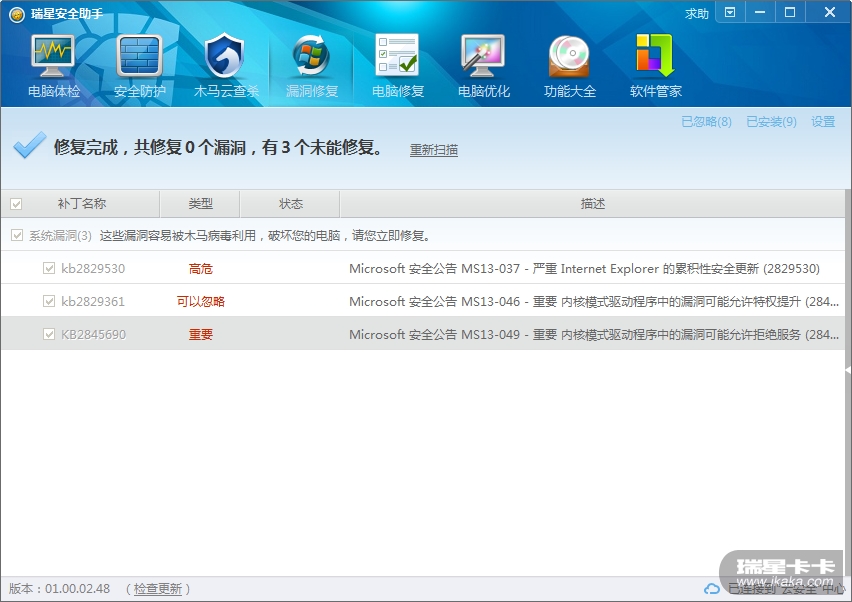This screenshot has width=852, height=602.
Task: Click the vertical scrollbar of patch list
Action: point(848,380)
